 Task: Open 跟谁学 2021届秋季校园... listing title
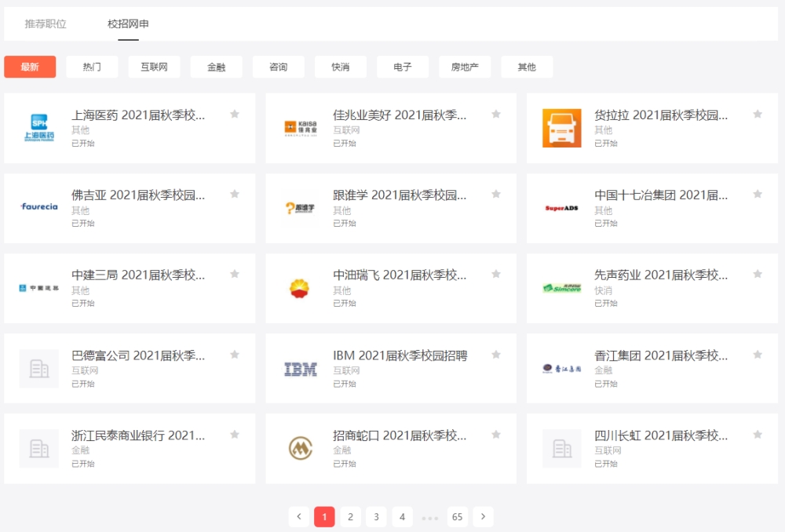(400, 195)
